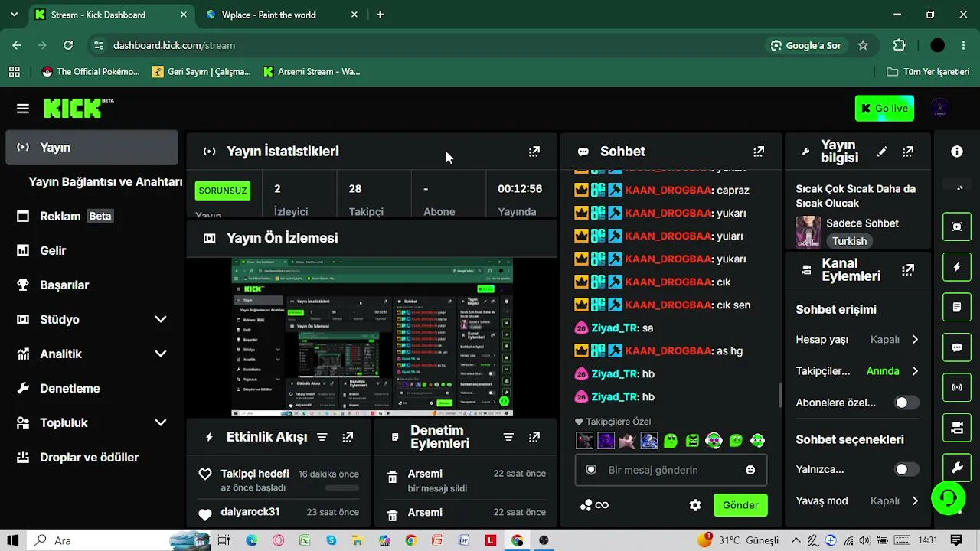Click the green Go live button
The image size is (980, 551).
(884, 109)
